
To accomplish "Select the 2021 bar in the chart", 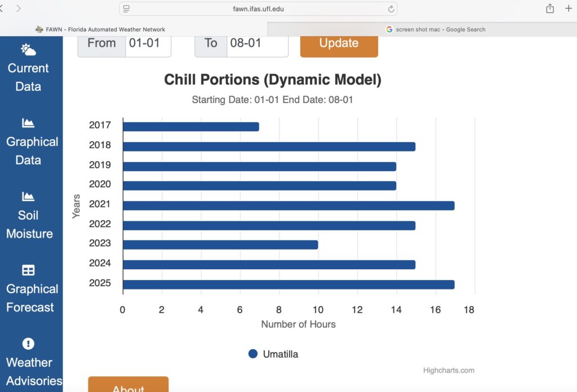I will pos(288,206).
